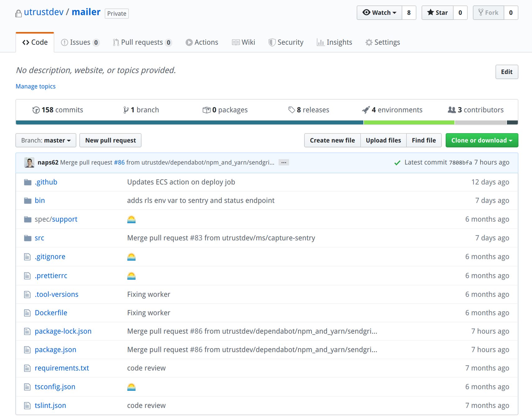Click the lock icon beside utrustdev
The image size is (532, 420).
pos(18,13)
